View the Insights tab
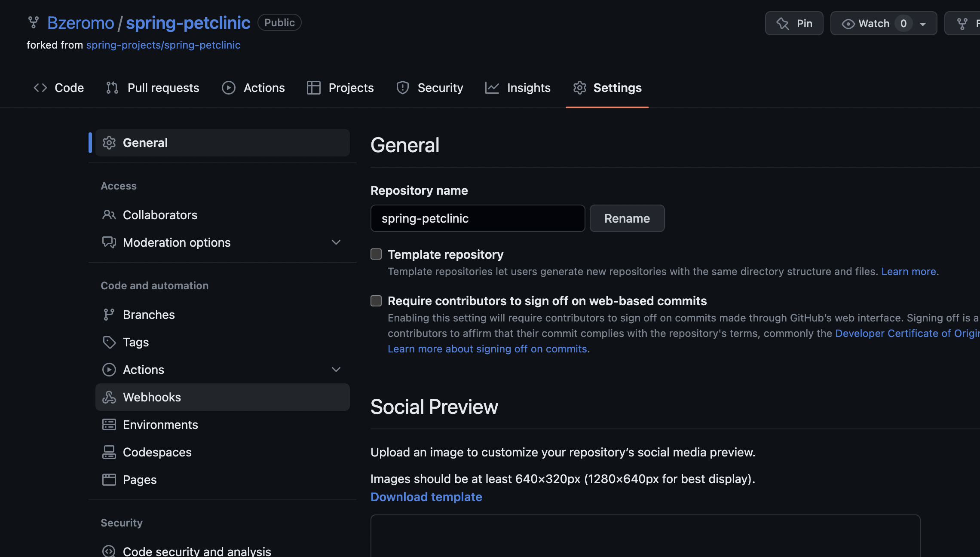980x557 pixels. (x=518, y=88)
